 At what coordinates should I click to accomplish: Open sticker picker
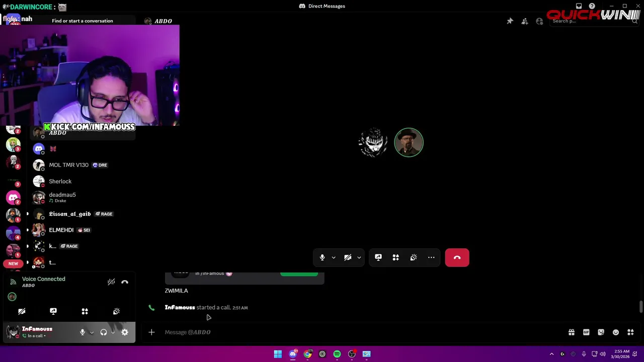[601, 332]
